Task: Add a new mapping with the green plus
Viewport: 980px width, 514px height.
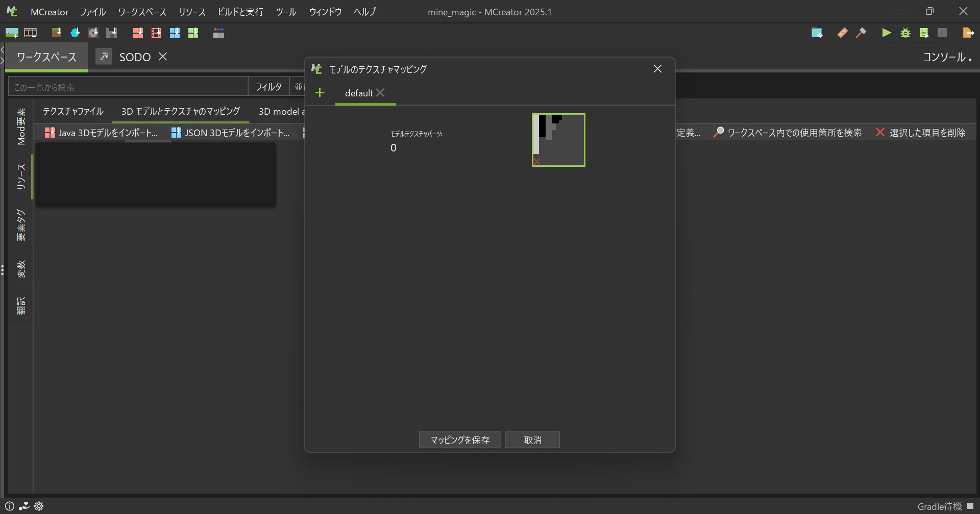Action: pos(320,93)
